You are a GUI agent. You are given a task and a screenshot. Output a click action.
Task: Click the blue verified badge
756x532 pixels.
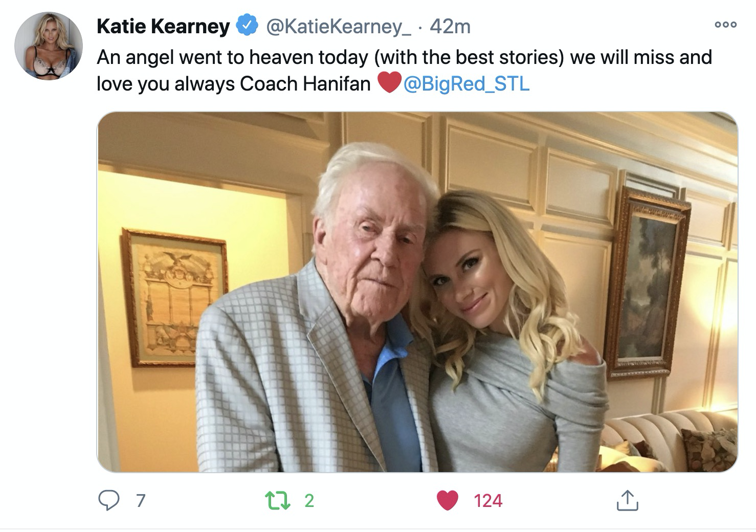click(x=248, y=26)
